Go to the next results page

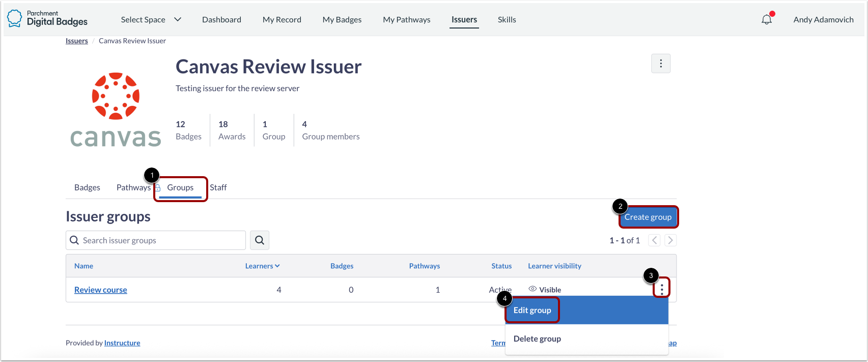tap(670, 240)
